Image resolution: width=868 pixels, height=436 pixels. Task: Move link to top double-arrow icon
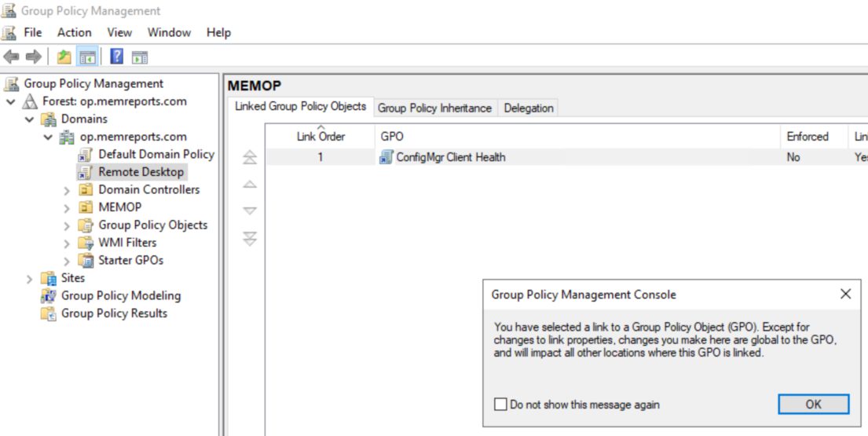point(250,158)
